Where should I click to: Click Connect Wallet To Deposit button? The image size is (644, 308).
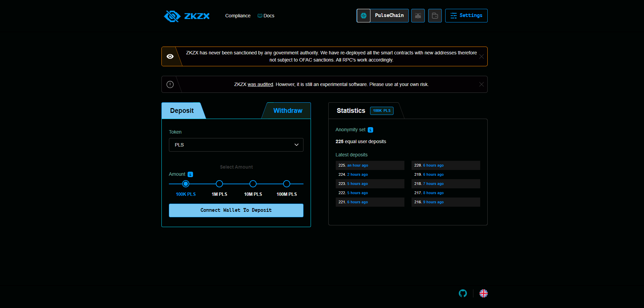point(236,210)
